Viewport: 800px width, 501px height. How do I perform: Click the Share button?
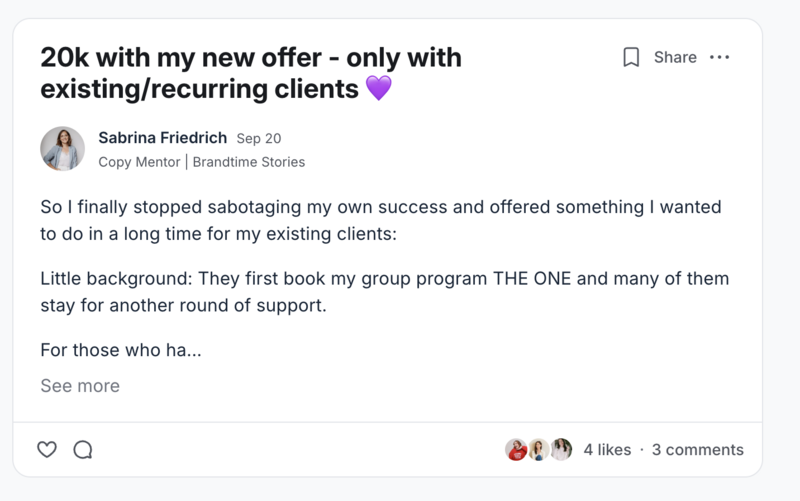coord(675,57)
